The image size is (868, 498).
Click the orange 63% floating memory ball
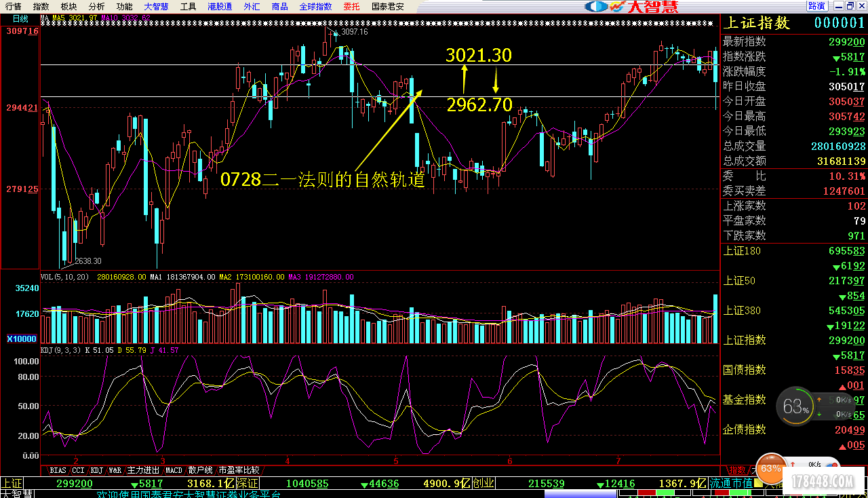point(771,469)
